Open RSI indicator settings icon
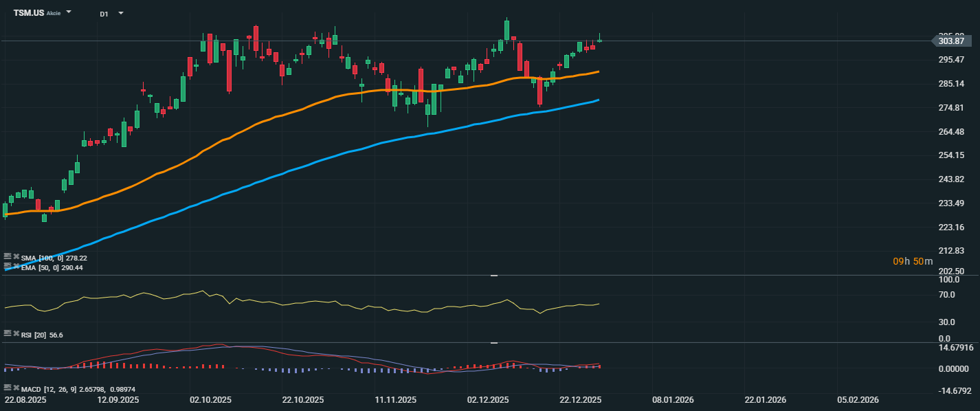 8,333
